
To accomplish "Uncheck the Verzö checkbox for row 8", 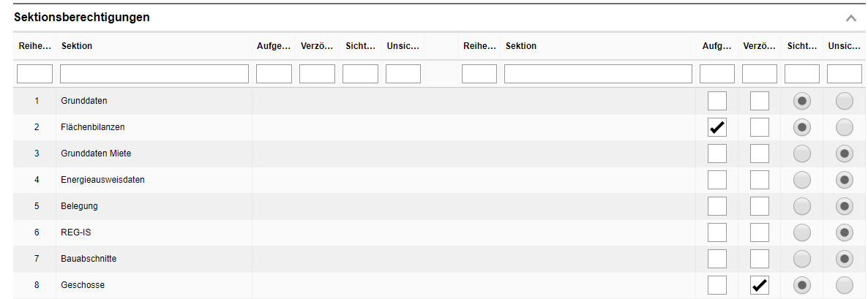I will (x=760, y=285).
